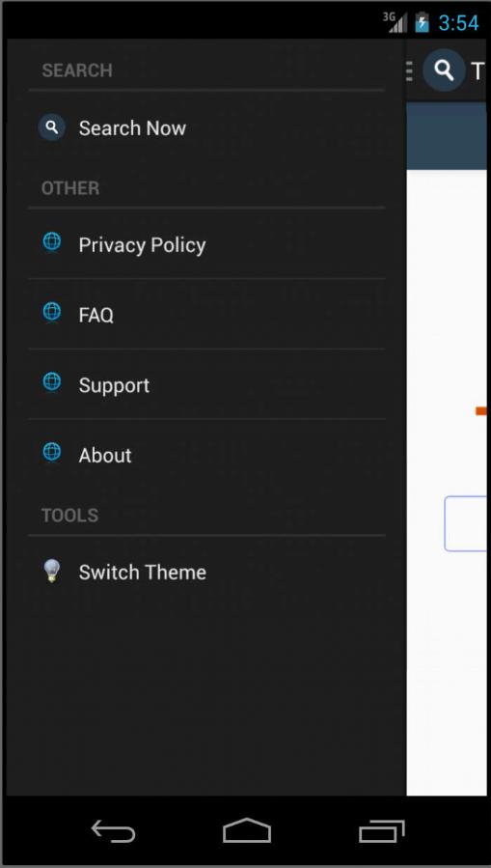Open the Search Now menu entry
491x868 pixels.
click(x=206, y=127)
